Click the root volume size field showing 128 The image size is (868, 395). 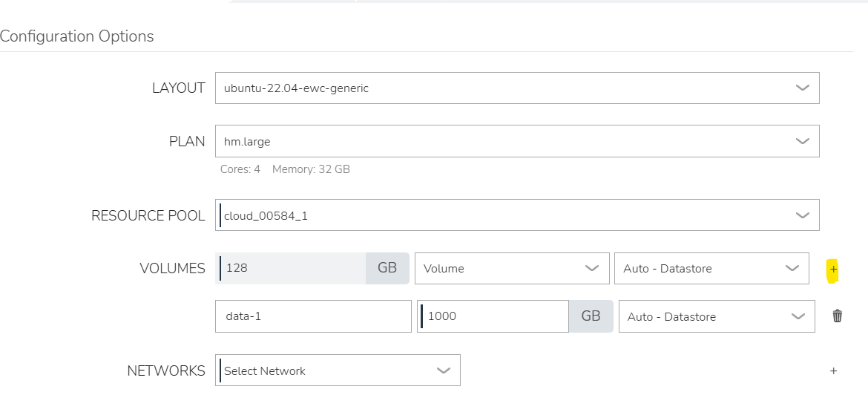pos(291,268)
